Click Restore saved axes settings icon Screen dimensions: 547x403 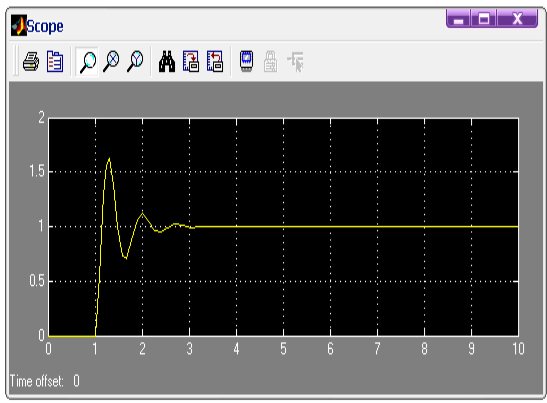pos(215,62)
